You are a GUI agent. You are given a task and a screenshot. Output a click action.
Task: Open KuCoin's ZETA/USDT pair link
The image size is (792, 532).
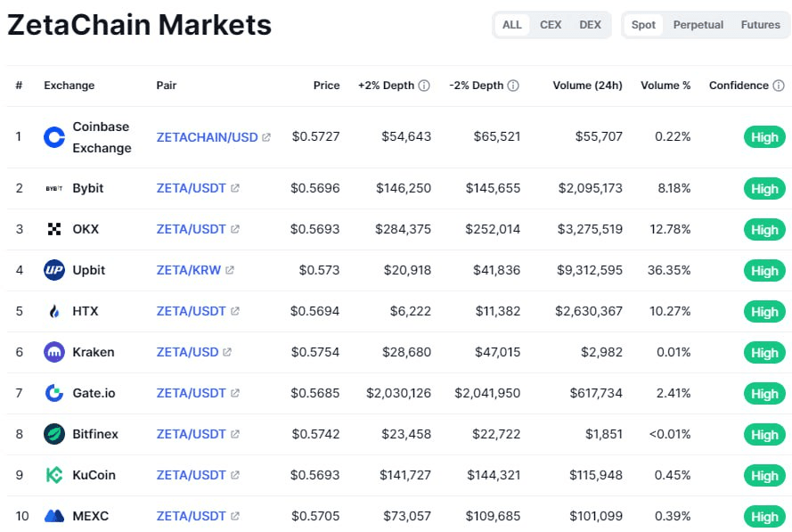click(x=191, y=474)
